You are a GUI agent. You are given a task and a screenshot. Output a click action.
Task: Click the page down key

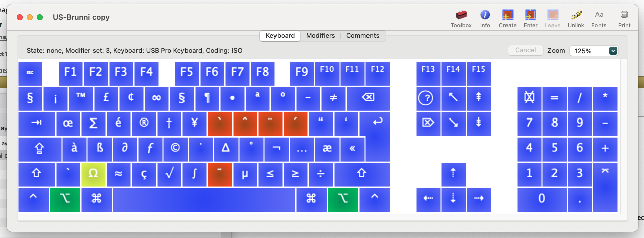479,124
